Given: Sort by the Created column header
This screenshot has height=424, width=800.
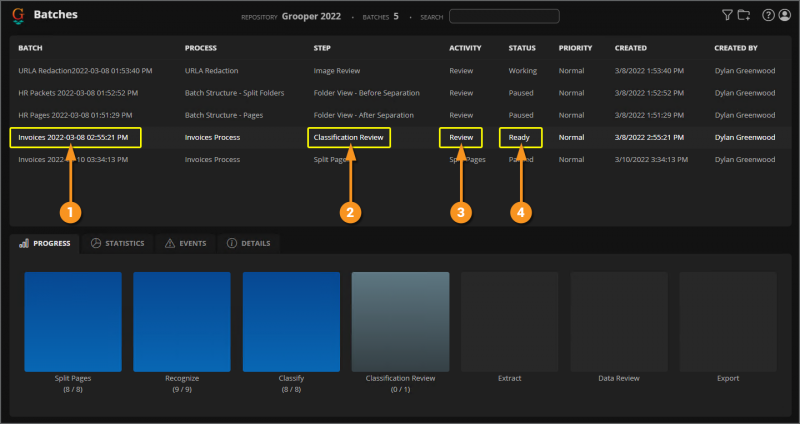Looking at the screenshot, I should (631, 48).
